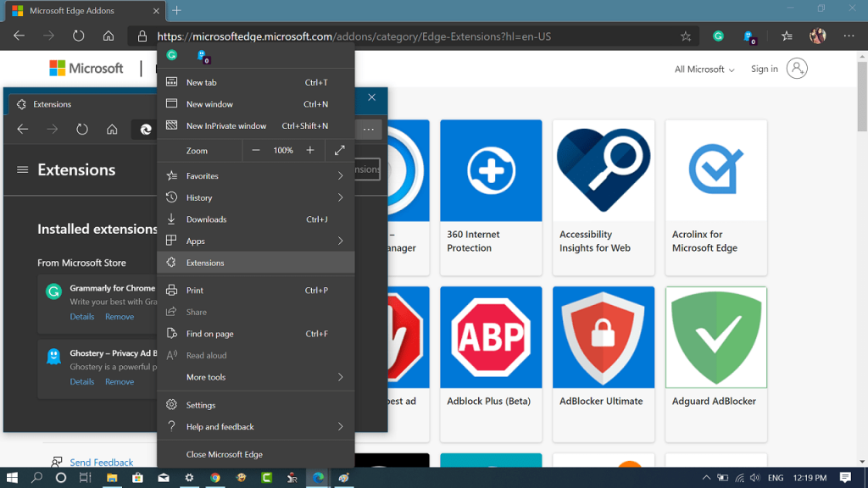
Task: Zoom out with the minus button
Action: click(x=256, y=151)
